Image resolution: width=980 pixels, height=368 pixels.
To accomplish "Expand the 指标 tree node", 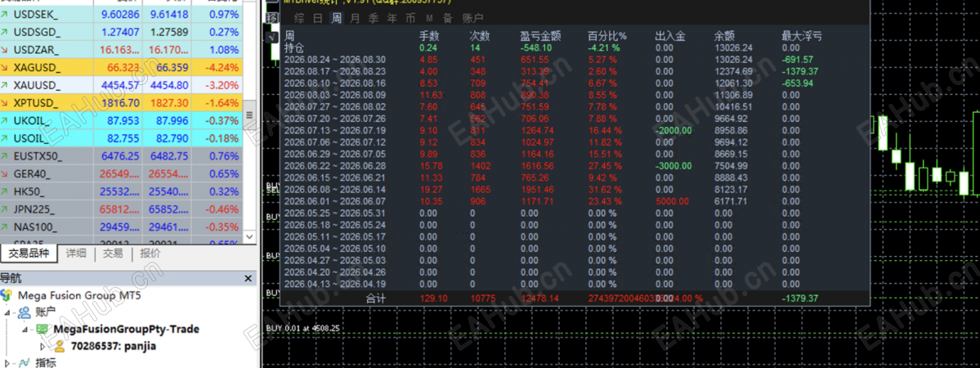I will (x=7, y=362).
